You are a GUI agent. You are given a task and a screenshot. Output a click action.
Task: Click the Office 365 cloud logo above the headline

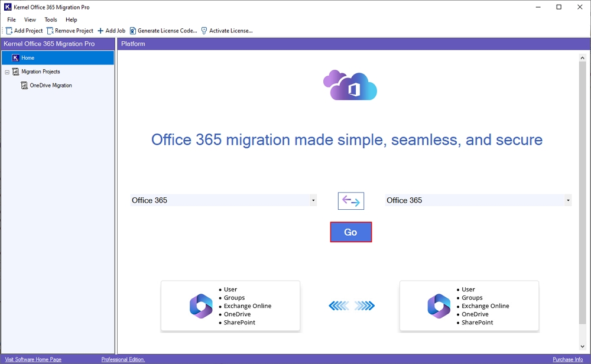pos(350,85)
